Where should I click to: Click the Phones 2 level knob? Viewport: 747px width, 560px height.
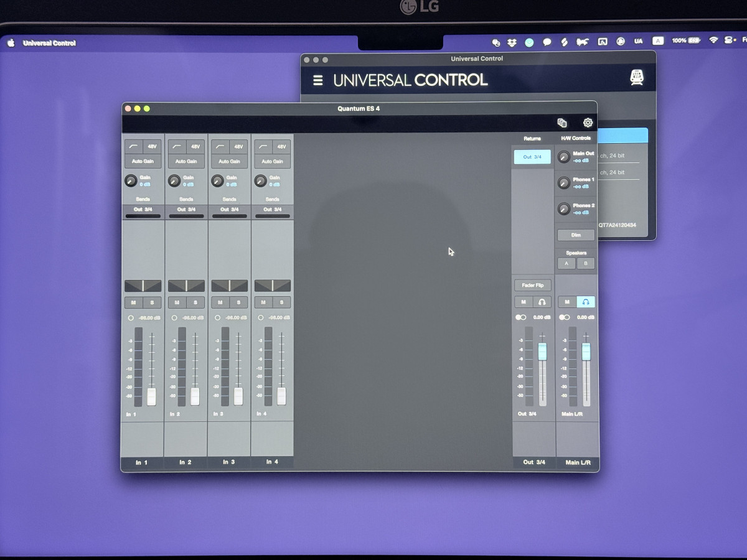563,209
